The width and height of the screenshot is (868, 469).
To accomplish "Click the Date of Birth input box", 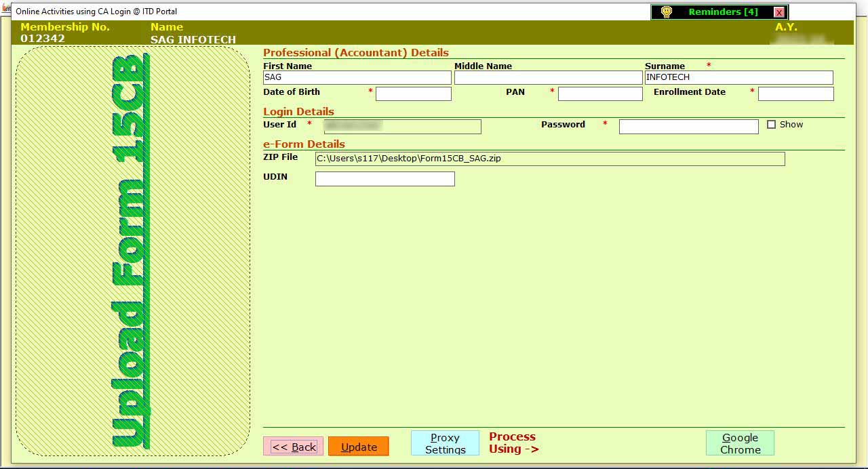I will click(413, 94).
